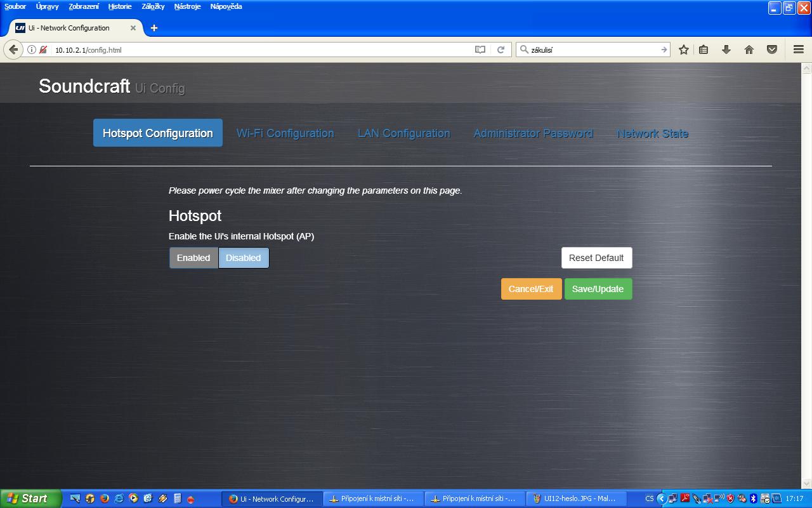The image size is (812, 508).
Task: Open the downloads arrow icon
Action: click(726, 50)
